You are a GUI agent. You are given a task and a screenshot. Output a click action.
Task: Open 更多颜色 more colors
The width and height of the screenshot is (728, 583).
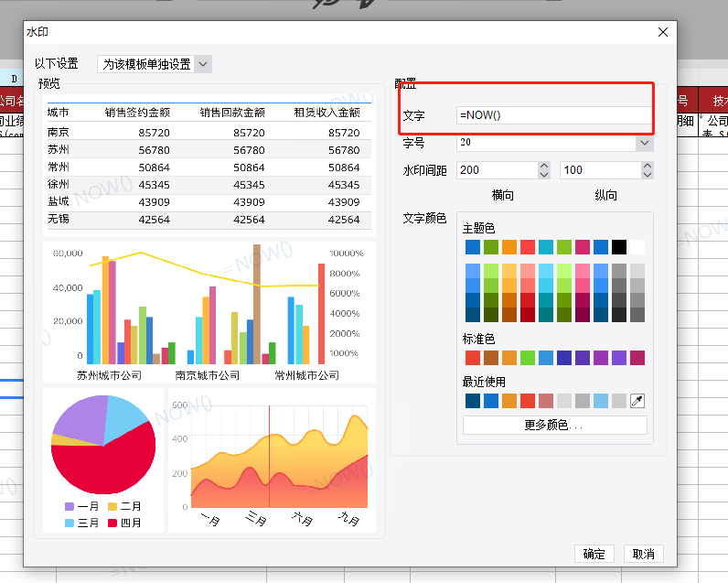click(555, 425)
